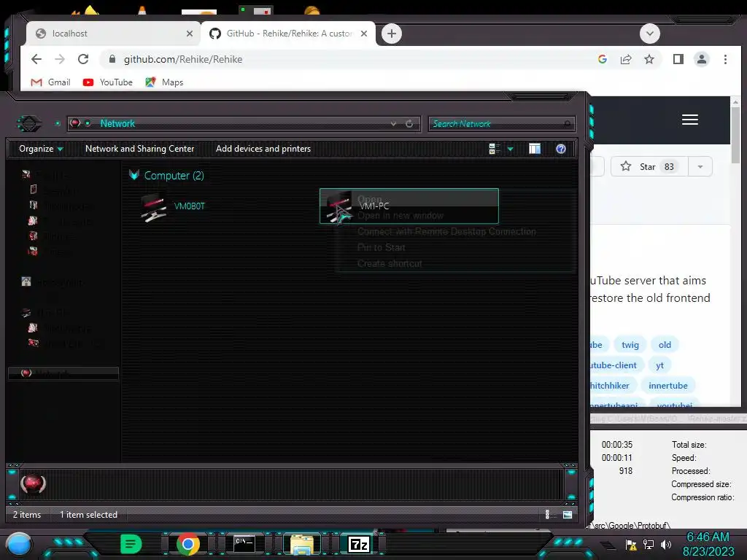Open the Organize dropdown menu

click(41, 149)
